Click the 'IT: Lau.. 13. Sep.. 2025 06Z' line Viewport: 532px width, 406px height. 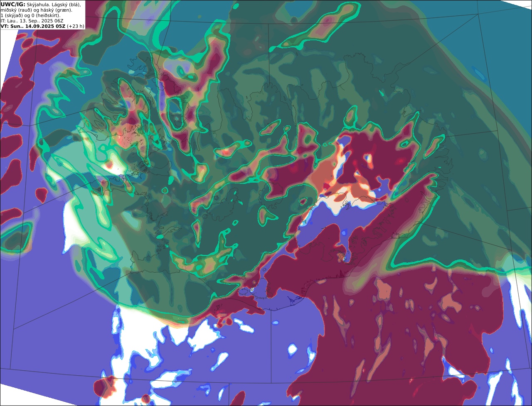tap(31, 21)
